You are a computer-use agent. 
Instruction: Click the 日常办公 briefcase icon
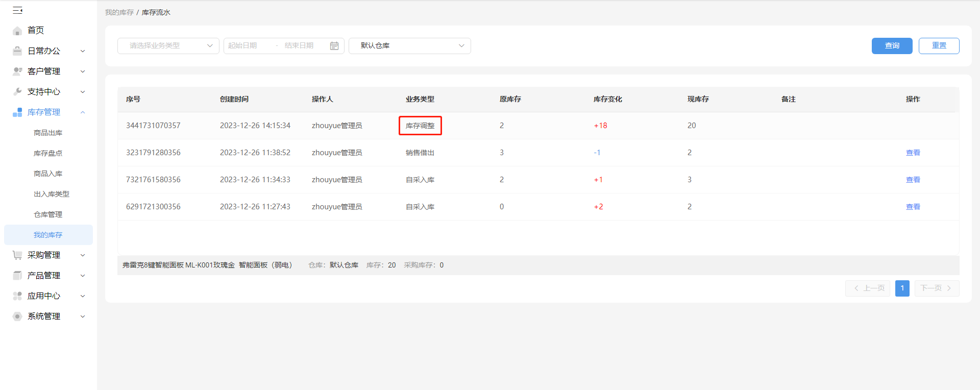pyautogui.click(x=17, y=51)
